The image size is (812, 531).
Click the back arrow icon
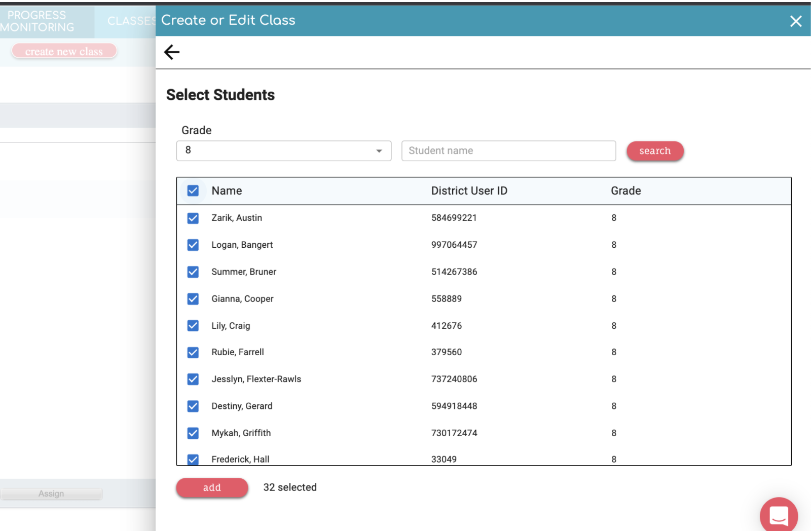click(172, 52)
